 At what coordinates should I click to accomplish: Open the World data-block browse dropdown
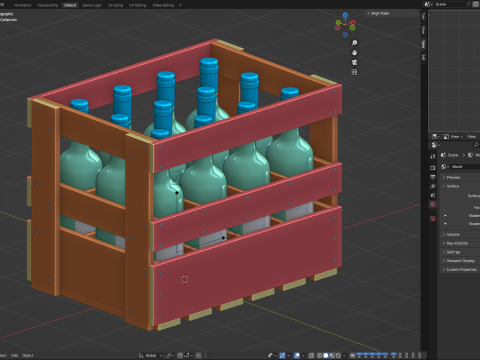coord(445,167)
